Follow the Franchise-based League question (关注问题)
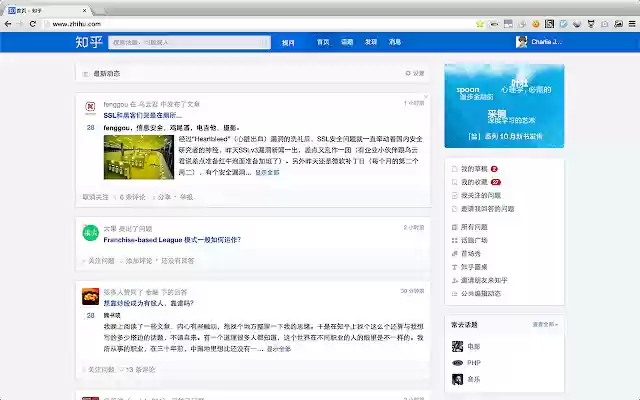640x400 pixels. point(101,261)
